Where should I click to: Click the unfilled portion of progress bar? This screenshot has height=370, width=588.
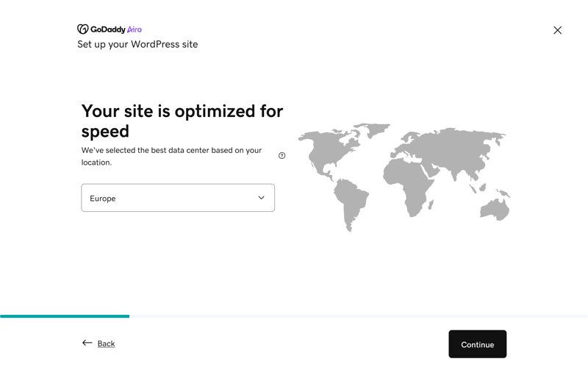click(359, 316)
